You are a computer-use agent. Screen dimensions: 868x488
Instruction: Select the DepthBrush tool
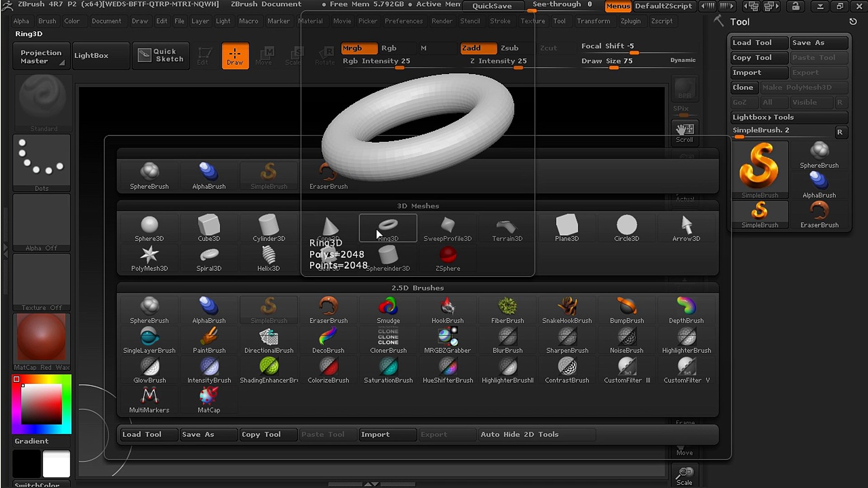(686, 310)
